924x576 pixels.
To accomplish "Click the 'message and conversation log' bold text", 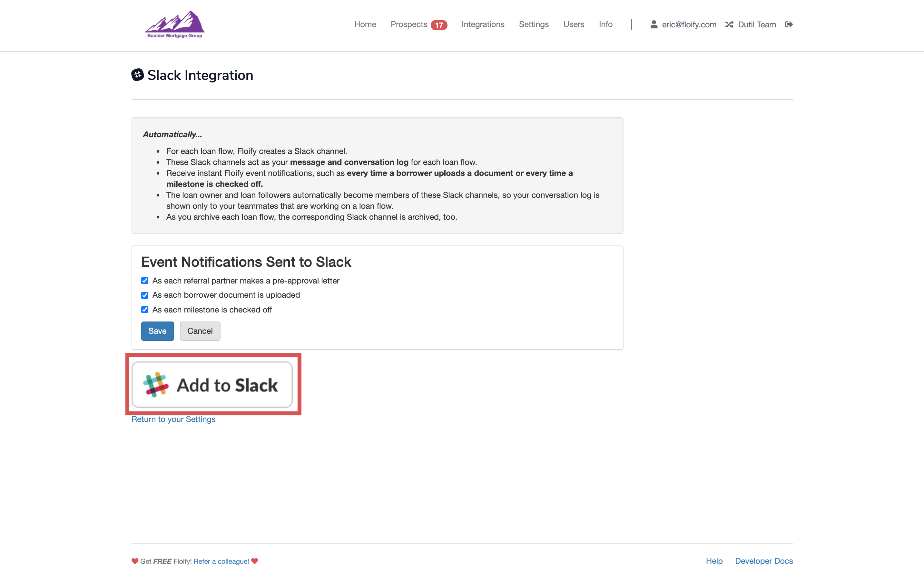I will click(349, 162).
